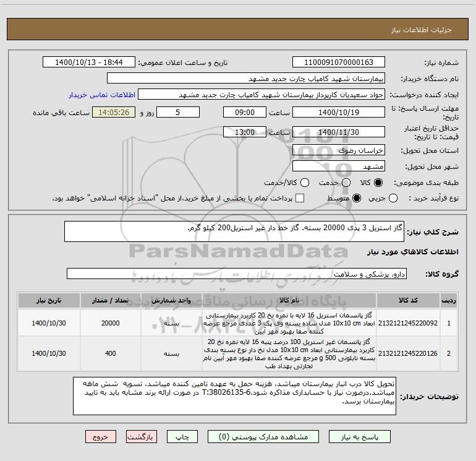This screenshot has width=476, height=461.
Task: Click the response deadline date 1400/10/19
Action: point(339,113)
